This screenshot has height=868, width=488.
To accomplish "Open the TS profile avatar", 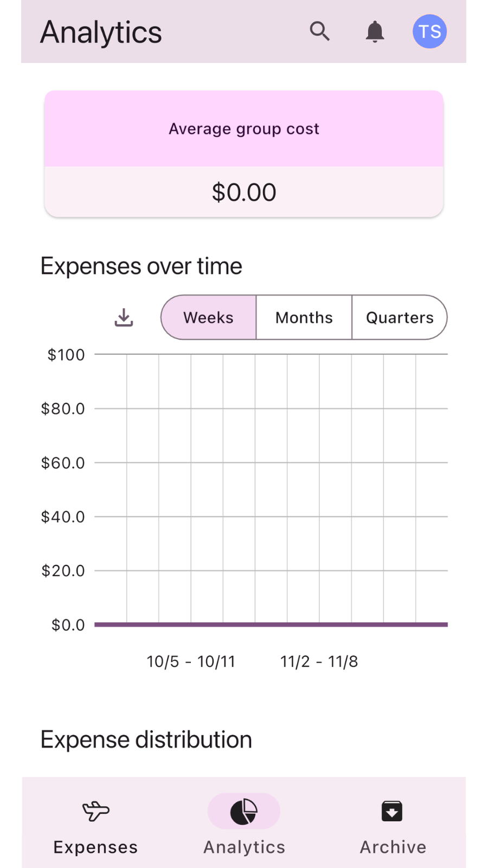I will coord(429,31).
